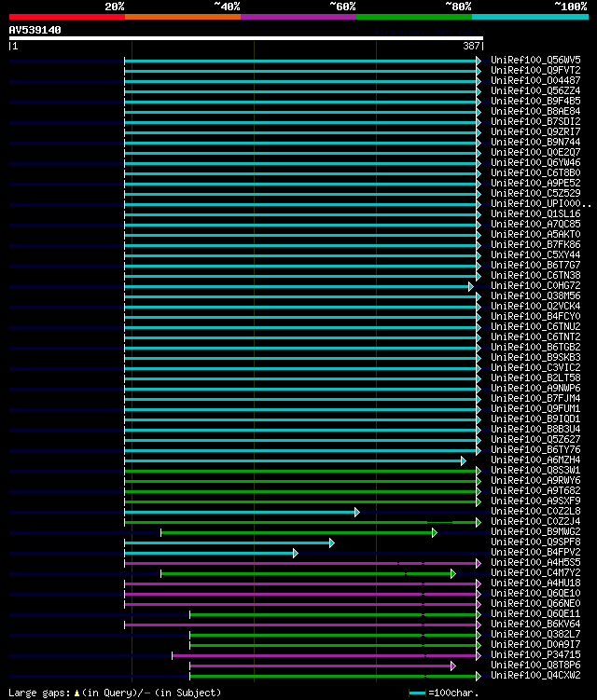Click the red 20% identity color segment
The width and height of the screenshot is (597, 700).
(x=67, y=17)
